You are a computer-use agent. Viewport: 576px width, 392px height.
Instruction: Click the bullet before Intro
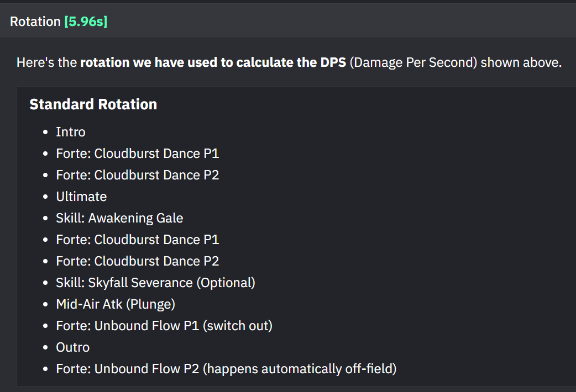(45, 132)
